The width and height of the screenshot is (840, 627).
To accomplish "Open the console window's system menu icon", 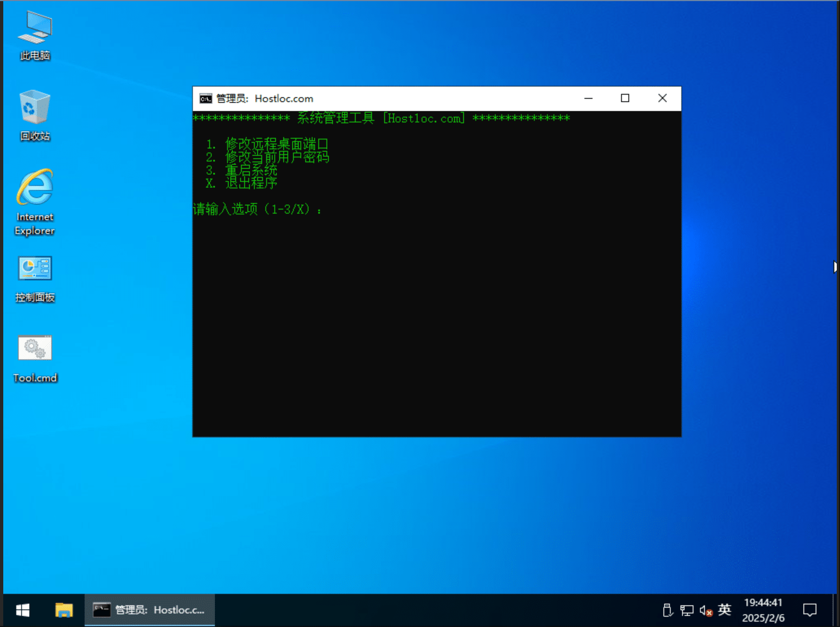I will tap(205, 98).
